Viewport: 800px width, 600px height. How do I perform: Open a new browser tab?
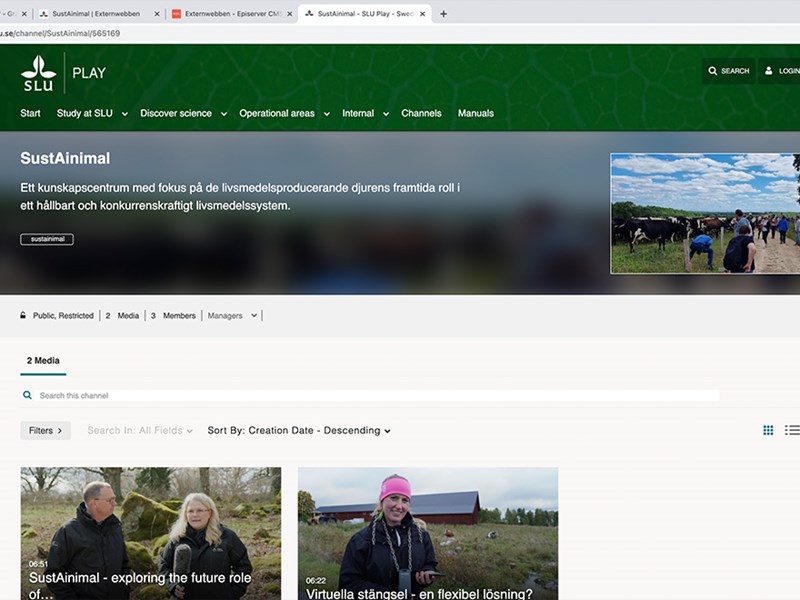(x=443, y=14)
